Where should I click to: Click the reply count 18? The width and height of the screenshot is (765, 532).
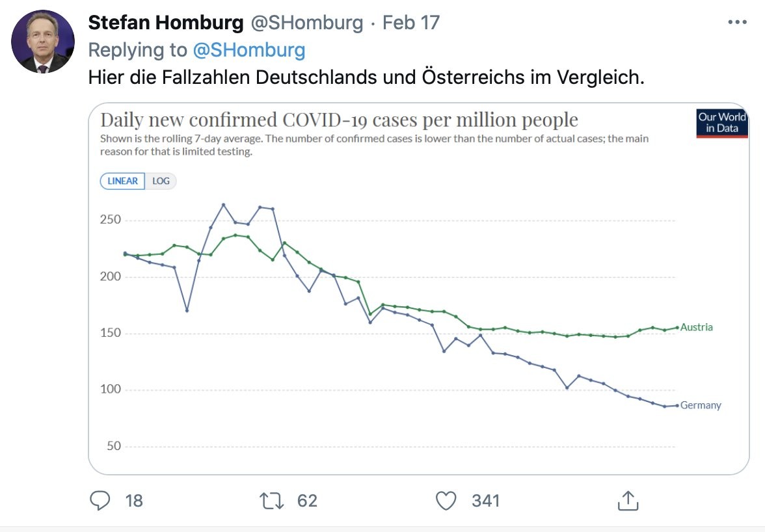pyautogui.click(x=133, y=500)
